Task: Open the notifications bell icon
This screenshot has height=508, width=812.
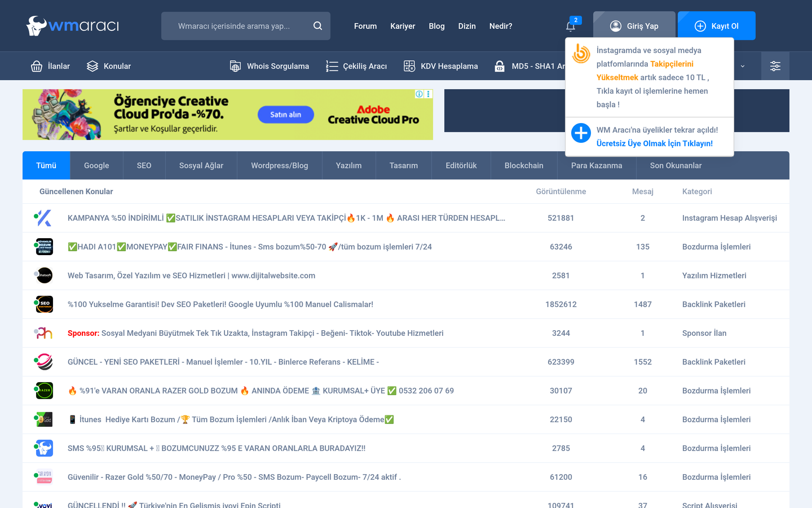Action: pyautogui.click(x=571, y=26)
